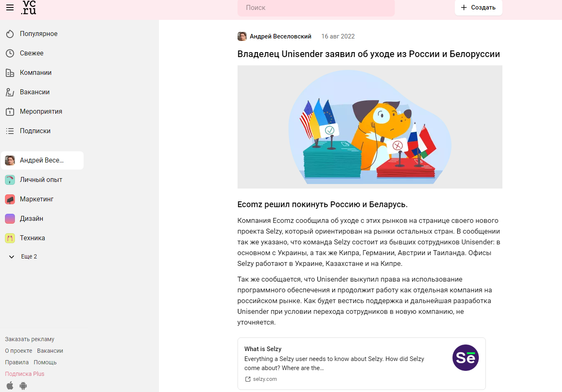This screenshot has height=392, width=562.
Task: Open Заказать рекламу footer link
Action: tap(30, 339)
